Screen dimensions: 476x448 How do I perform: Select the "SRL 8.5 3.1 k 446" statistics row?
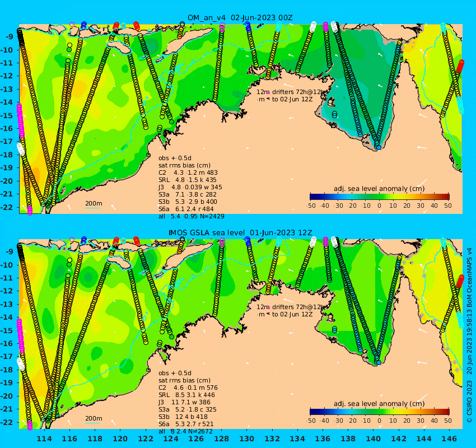click(186, 395)
